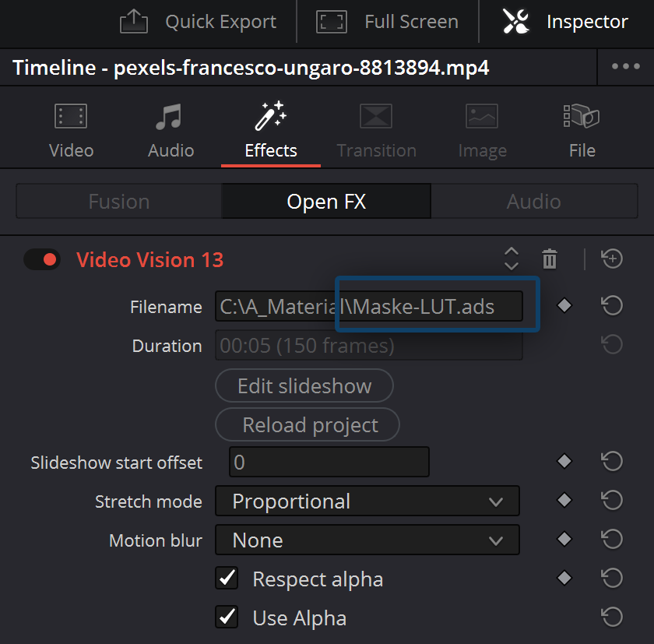Reset the Motion blur setting
Image resolution: width=654 pixels, height=644 pixels.
(612, 540)
